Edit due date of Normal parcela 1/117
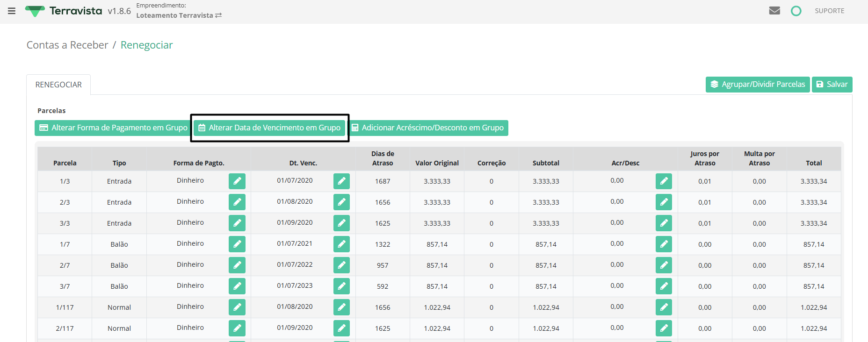868x342 pixels. coord(341,307)
